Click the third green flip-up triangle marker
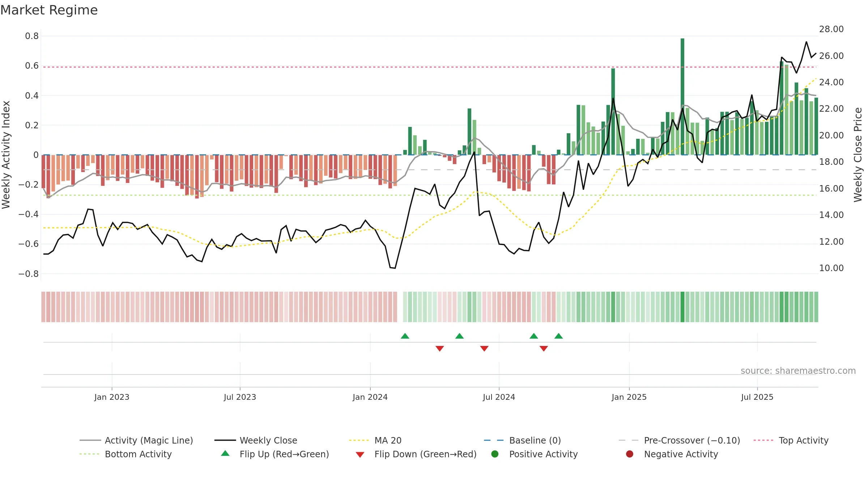Image resolution: width=868 pixels, height=488 pixels. coord(534,336)
